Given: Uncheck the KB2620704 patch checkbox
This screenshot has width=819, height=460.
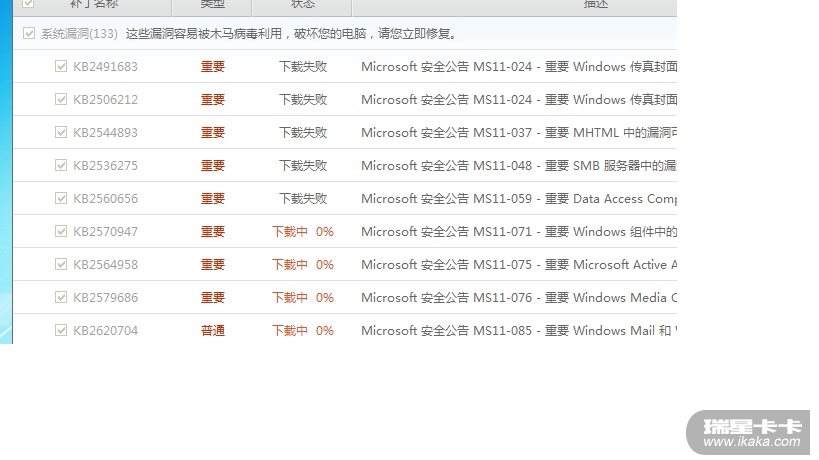Looking at the screenshot, I should [x=61, y=330].
